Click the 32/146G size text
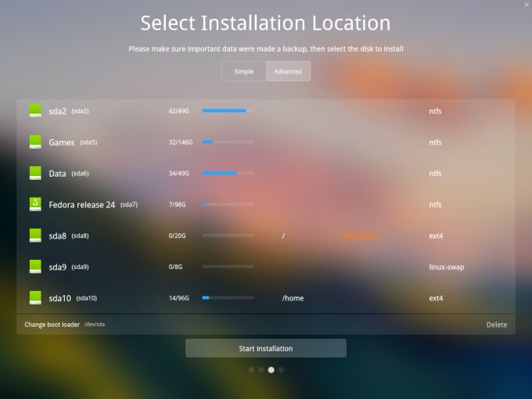This screenshot has height=399, width=532. (x=181, y=142)
